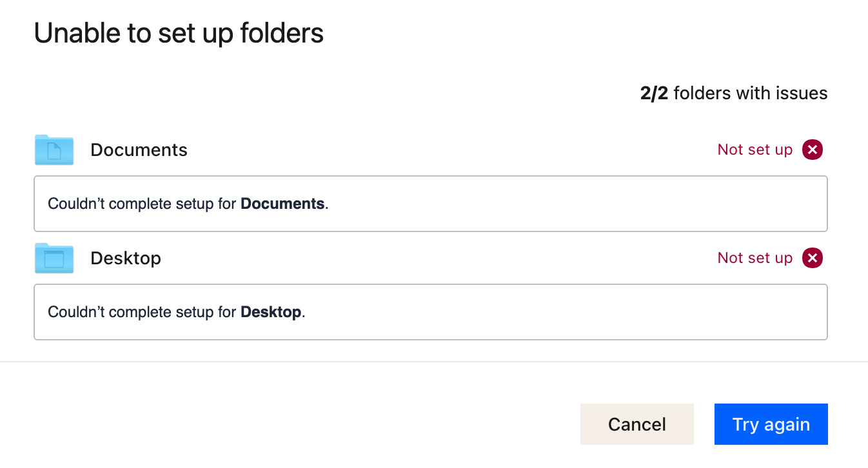Viewport: 868px width, 468px height.
Task: Expand the Documents error details box
Action: point(431,203)
